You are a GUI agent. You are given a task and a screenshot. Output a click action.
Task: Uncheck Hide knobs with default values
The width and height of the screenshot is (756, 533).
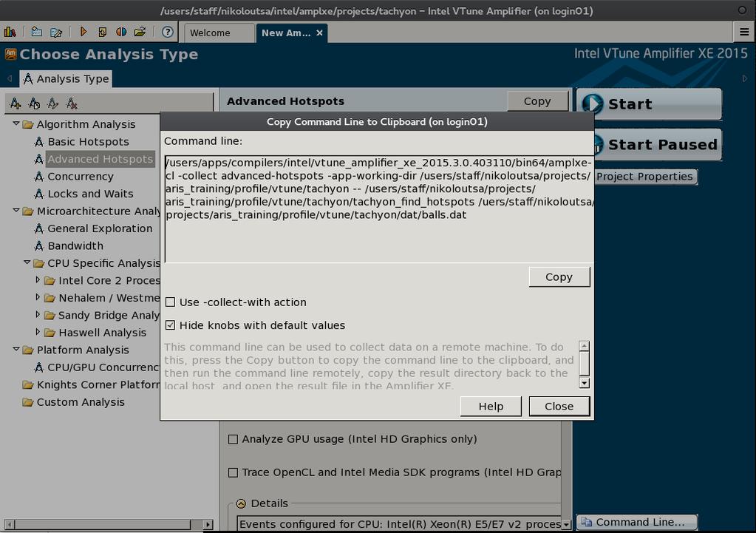pyautogui.click(x=170, y=325)
